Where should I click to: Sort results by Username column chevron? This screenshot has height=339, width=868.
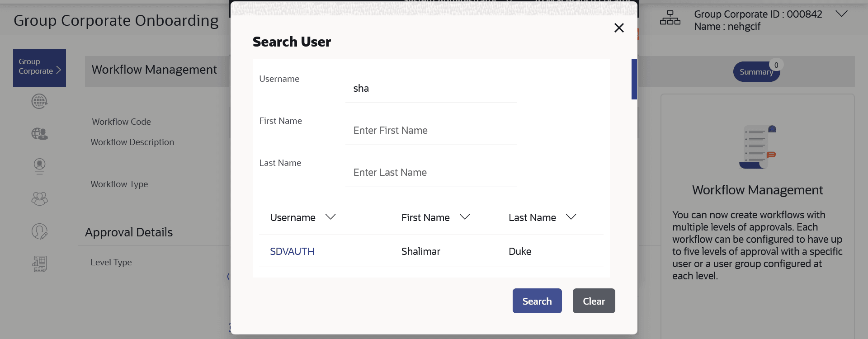click(330, 217)
